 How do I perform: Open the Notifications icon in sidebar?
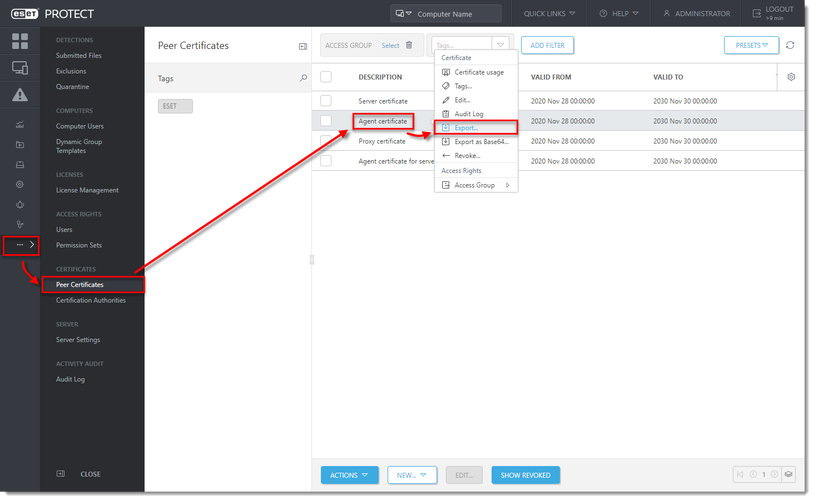click(20, 204)
